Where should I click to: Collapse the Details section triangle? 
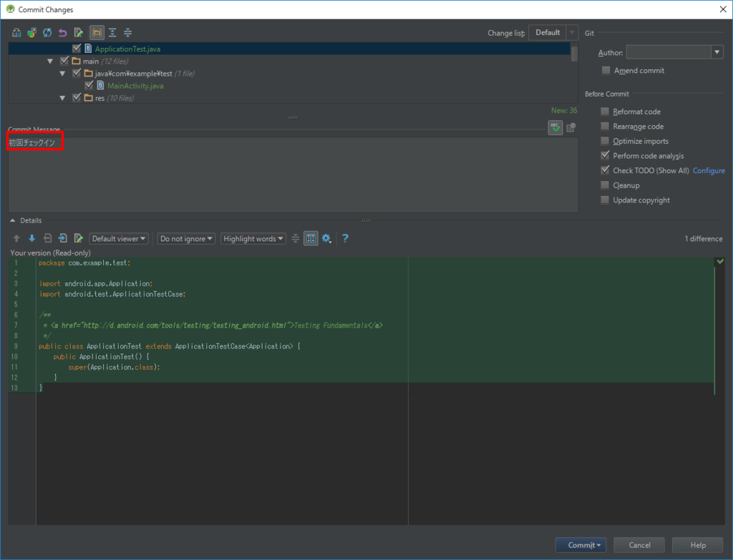[13, 220]
